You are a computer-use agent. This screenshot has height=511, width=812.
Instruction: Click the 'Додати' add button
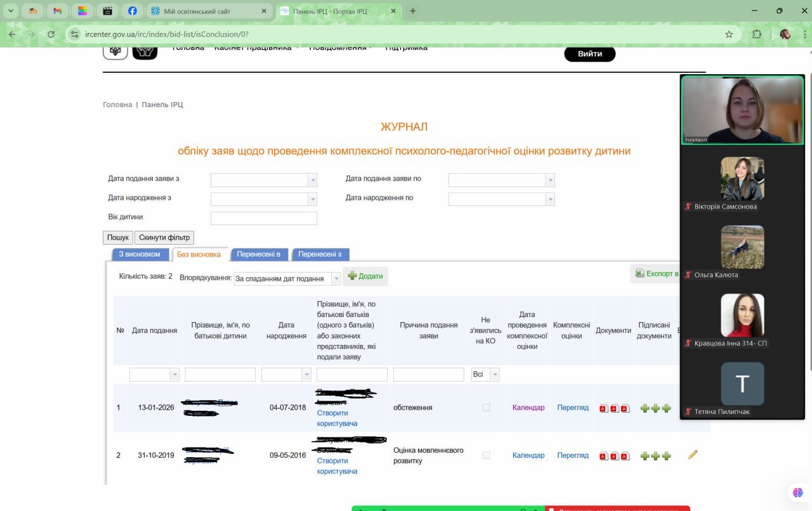[x=365, y=276]
